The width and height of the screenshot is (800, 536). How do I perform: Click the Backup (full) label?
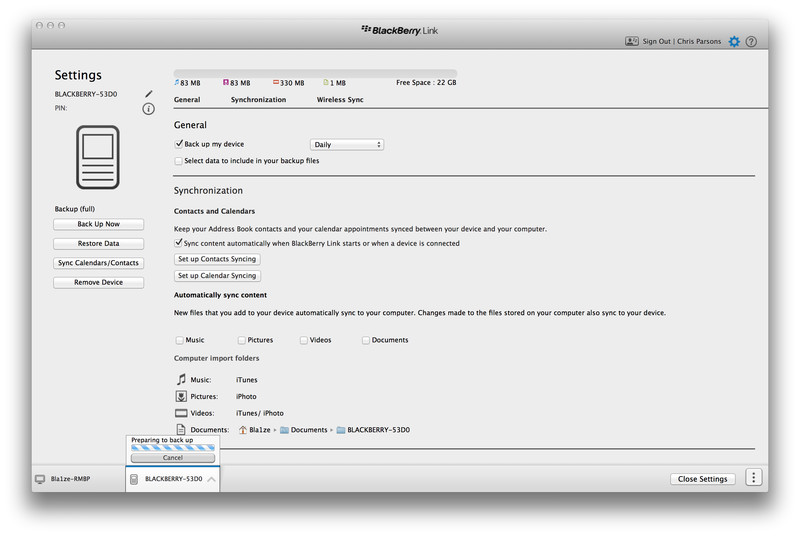[x=75, y=209]
